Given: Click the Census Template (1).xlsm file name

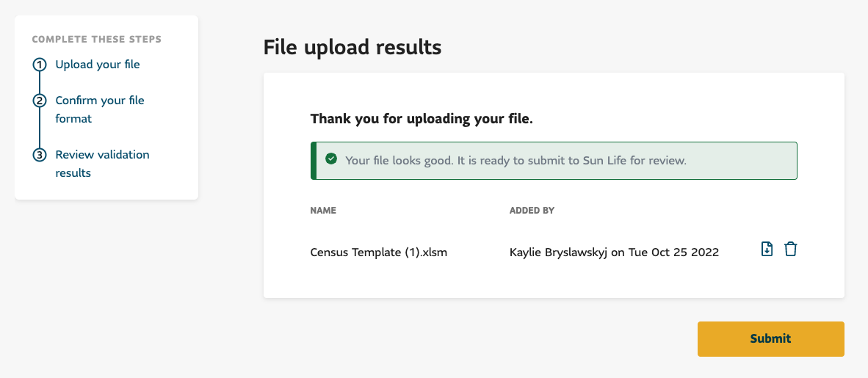Looking at the screenshot, I should [379, 252].
